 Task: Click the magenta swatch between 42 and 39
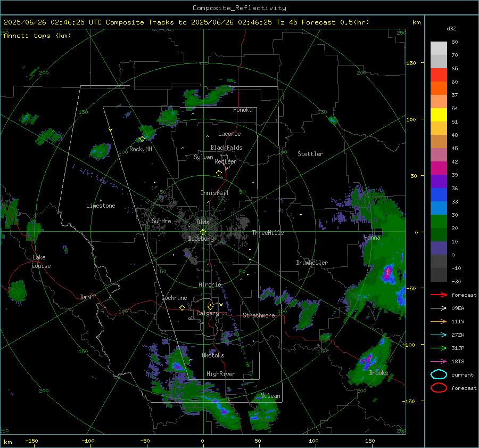[x=439, y=168]
